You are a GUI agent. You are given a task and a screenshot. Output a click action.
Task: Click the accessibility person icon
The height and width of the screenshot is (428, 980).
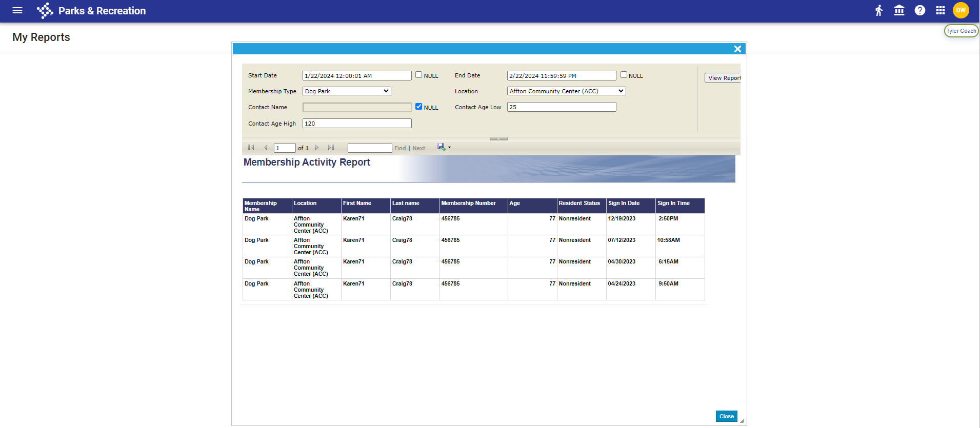pos(879,10)
